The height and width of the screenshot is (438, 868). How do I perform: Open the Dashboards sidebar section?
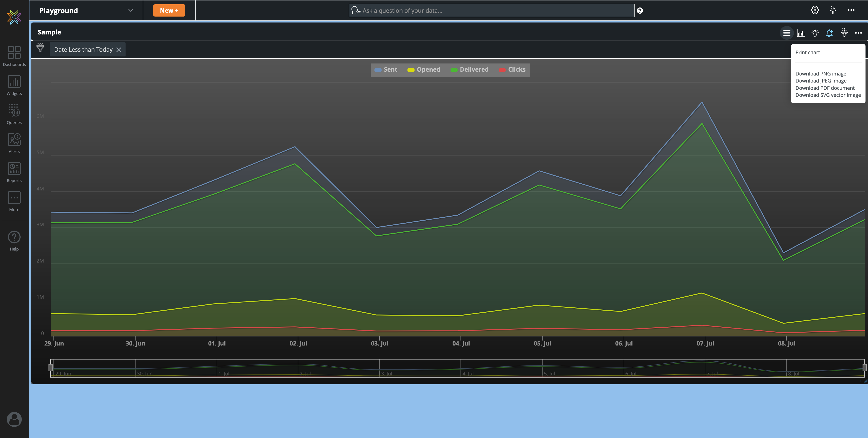click(14, 56)
